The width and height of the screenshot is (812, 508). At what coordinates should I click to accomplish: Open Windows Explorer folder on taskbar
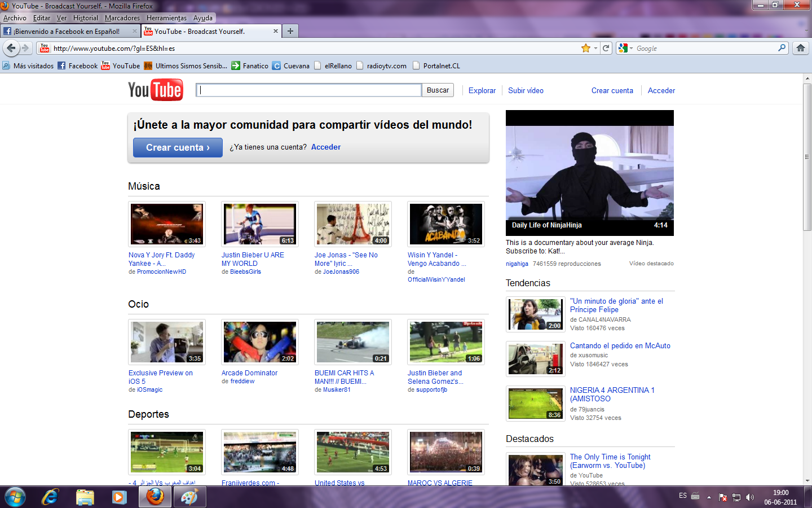[x=85, y=497]
